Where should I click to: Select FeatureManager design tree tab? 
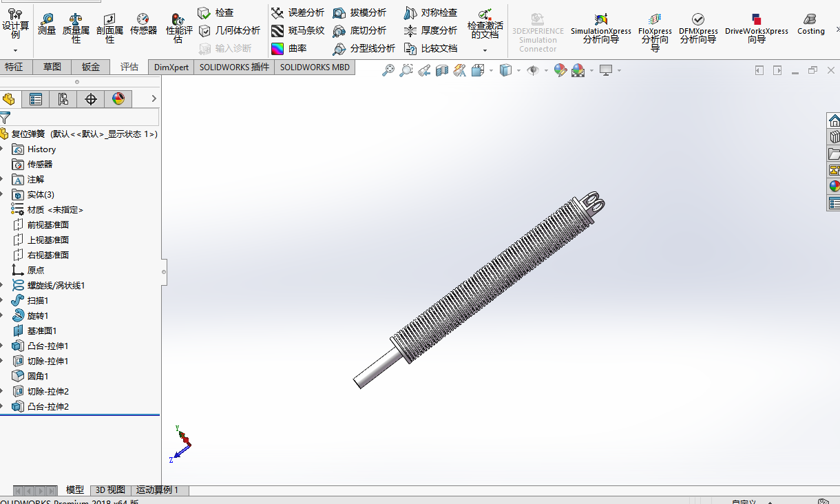[10, 99]
